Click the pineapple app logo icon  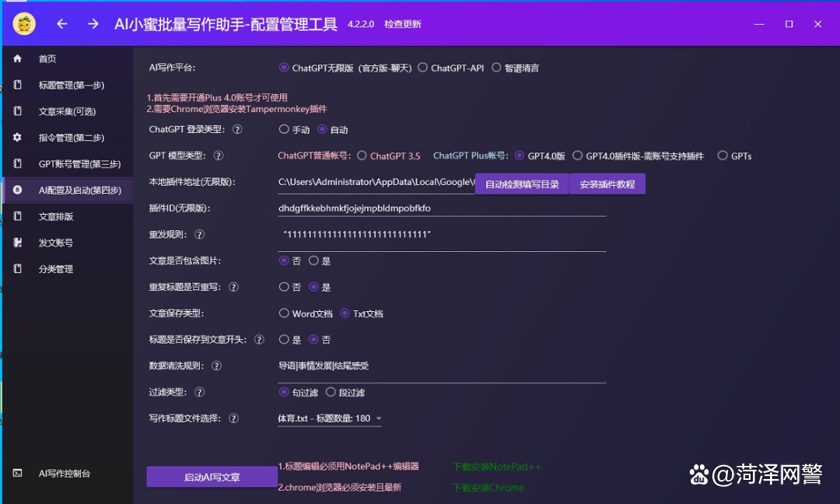pos(24,23)
